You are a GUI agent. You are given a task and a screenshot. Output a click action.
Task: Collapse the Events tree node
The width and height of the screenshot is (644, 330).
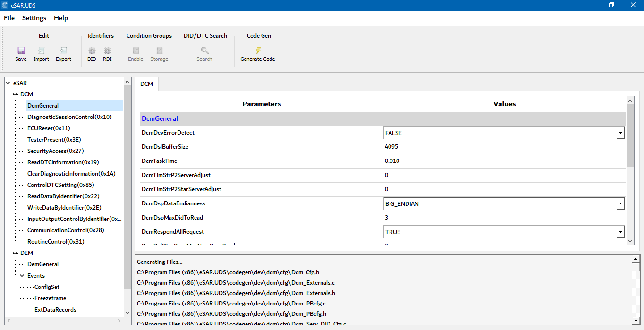22,276
